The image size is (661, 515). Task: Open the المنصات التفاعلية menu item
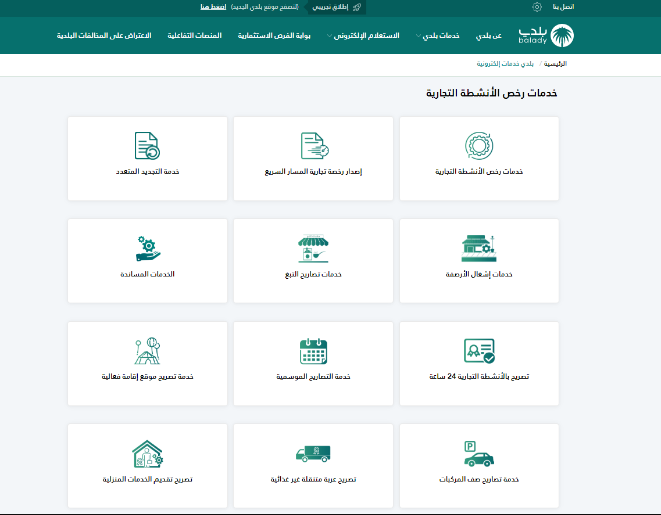tap(194, 36)
